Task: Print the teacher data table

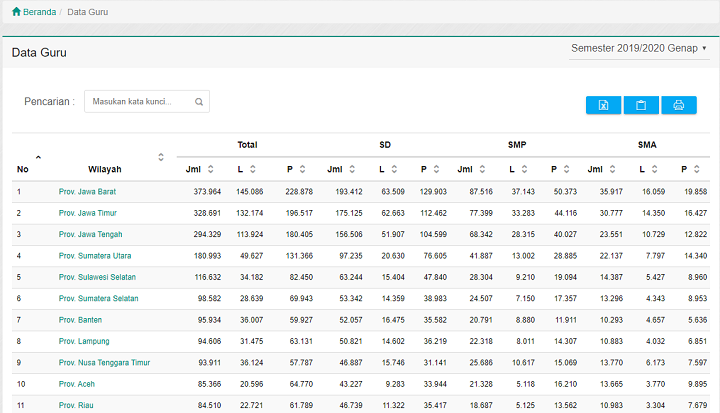Action: coord(679,105)
